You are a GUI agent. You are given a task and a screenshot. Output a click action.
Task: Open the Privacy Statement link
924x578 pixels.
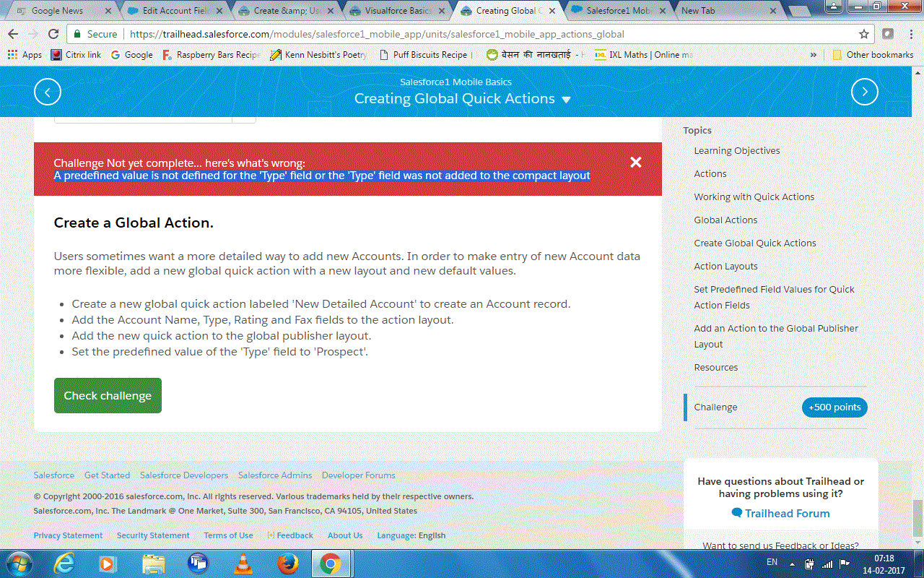[x=69, y=535]
